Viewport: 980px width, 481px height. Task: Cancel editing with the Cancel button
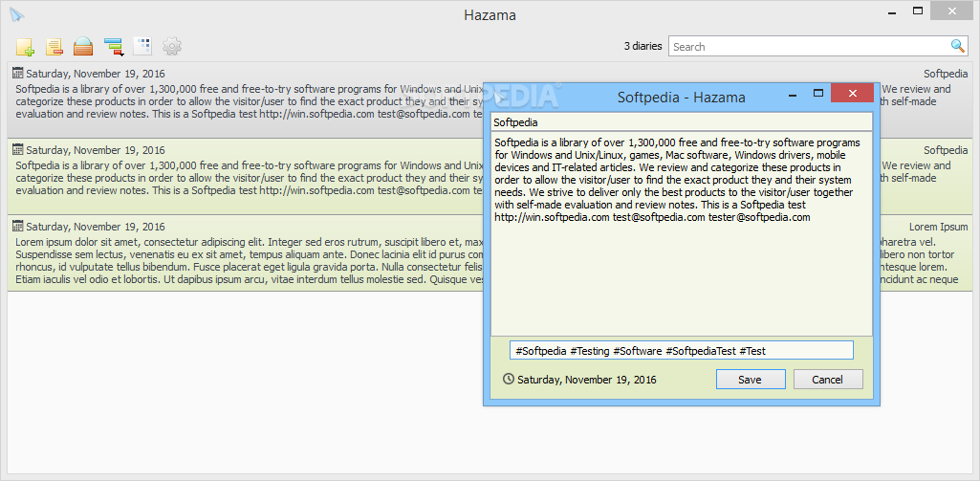pos(827,380)
